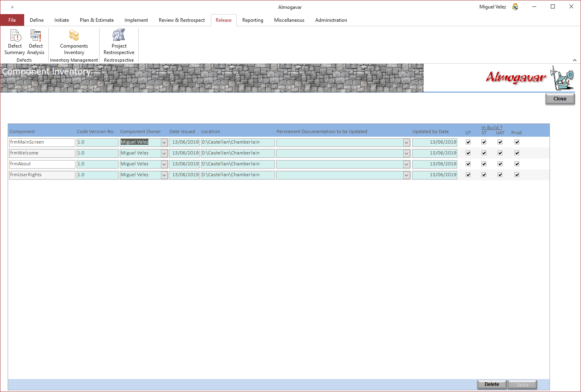Image resolution: width=581 pixels, height=392 pixels.
Task: Toggle ST checkbox for frmAbout
Action: (x=484, y=164)
